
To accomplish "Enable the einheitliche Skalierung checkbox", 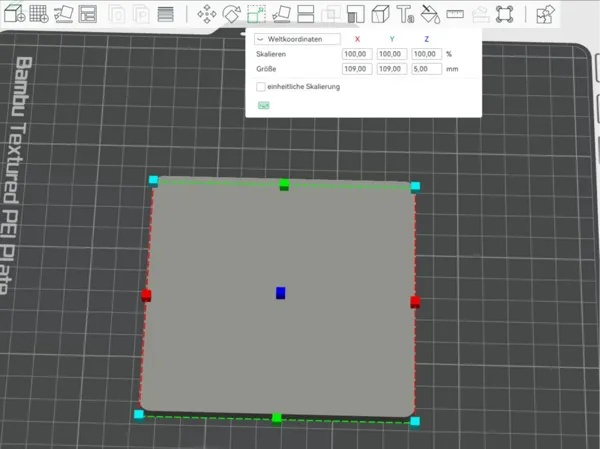I will [x=261, y=87].
